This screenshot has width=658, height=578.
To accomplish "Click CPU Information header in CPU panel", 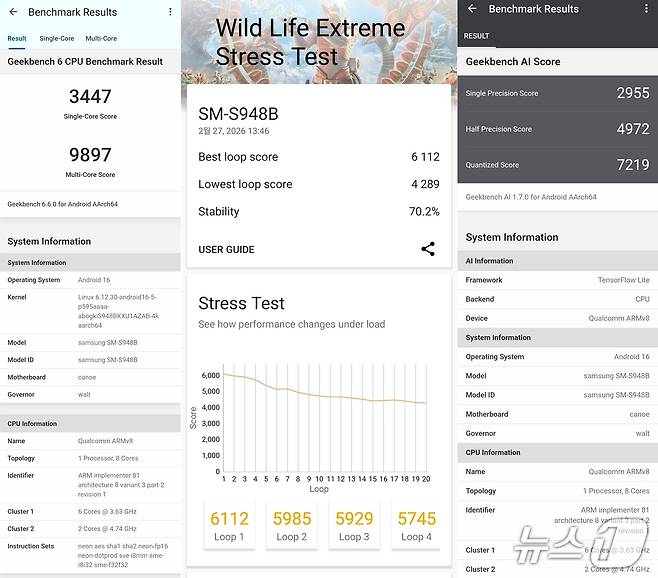I will click(x=90, y=424).
